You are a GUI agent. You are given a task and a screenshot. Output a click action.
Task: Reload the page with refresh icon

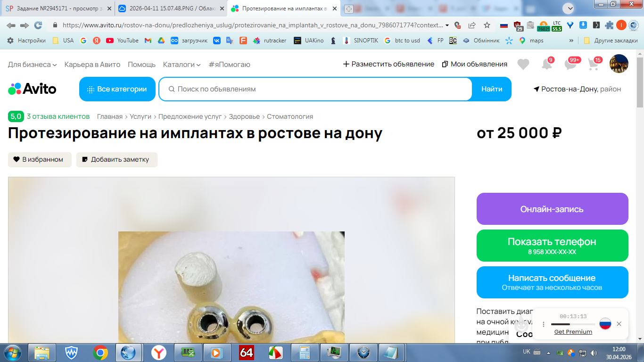click(38, 25)
